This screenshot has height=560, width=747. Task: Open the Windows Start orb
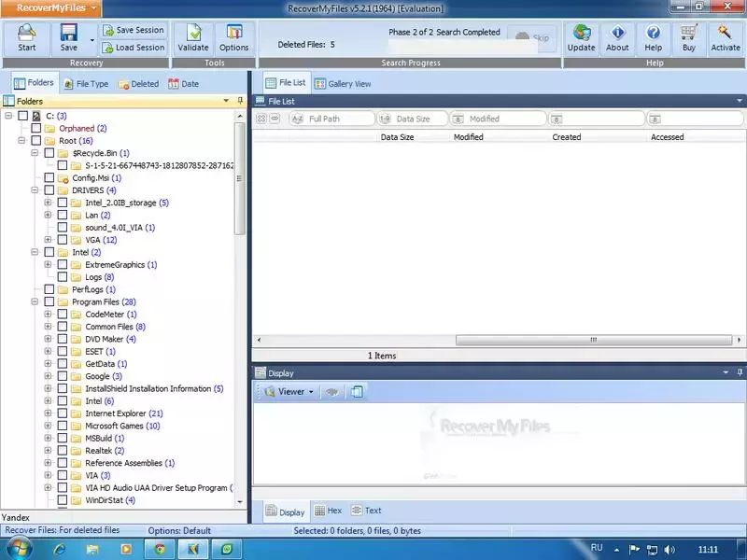click(x=19, y=549)
